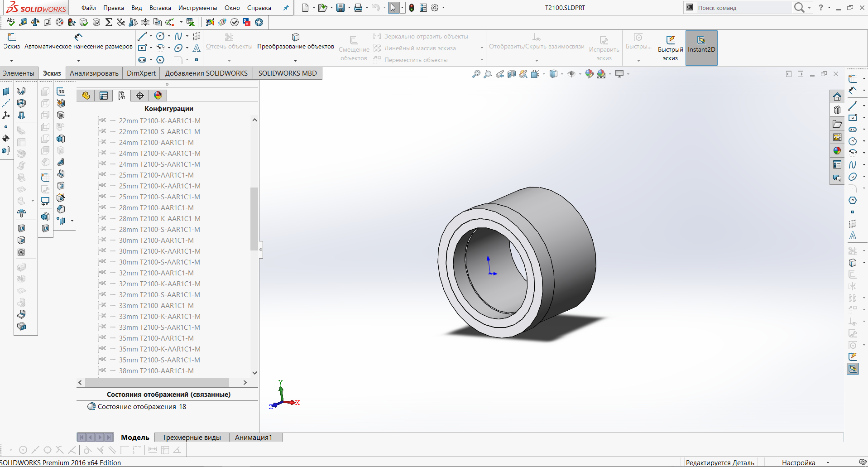868x467 pixels.
Task: Switch to the Анализировать tab
Action: 94,73
